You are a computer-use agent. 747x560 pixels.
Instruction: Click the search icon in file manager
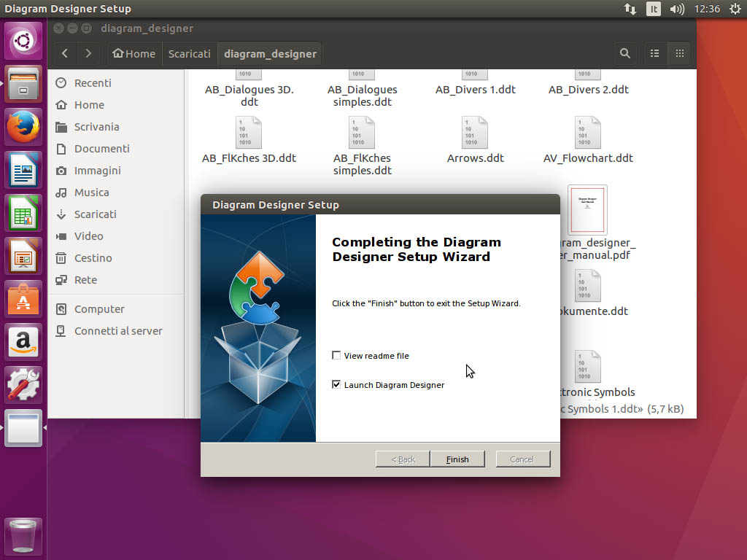pos(625,53)
